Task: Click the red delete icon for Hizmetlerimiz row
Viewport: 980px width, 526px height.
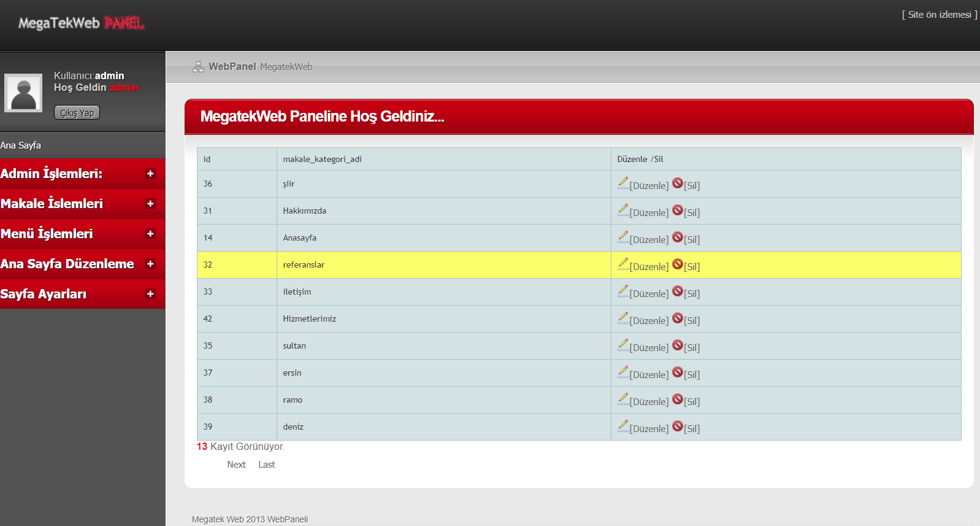Action: tap(678, 318)
